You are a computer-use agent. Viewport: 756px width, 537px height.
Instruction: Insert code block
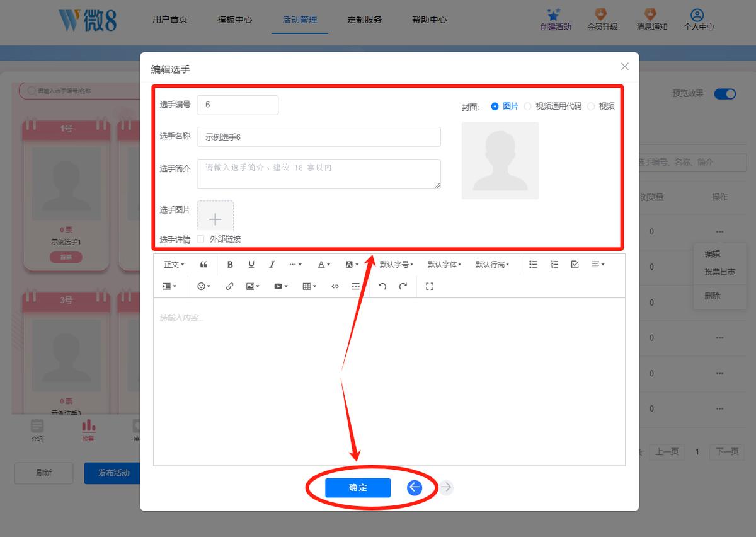click(x=335, y=286)
